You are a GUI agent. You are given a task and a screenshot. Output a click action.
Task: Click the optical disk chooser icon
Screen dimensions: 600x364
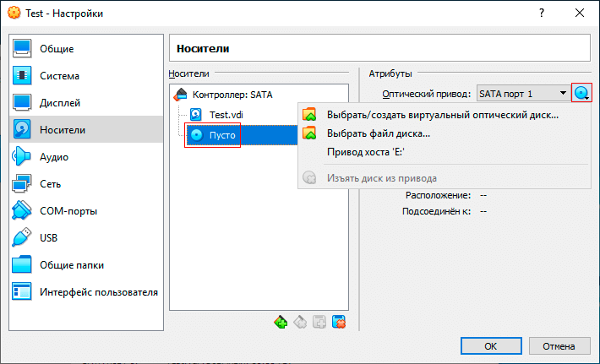[x=581, y=93]
